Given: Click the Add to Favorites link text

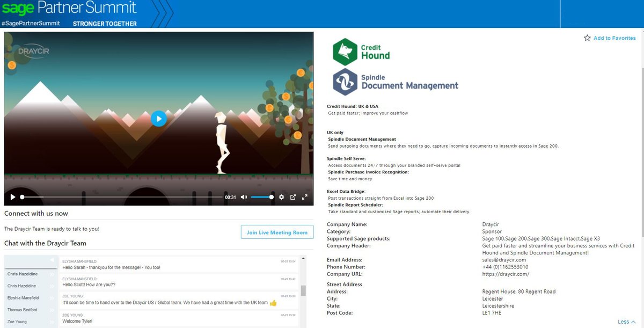Looking at the screenshot, I should click(x=614, y=38).
